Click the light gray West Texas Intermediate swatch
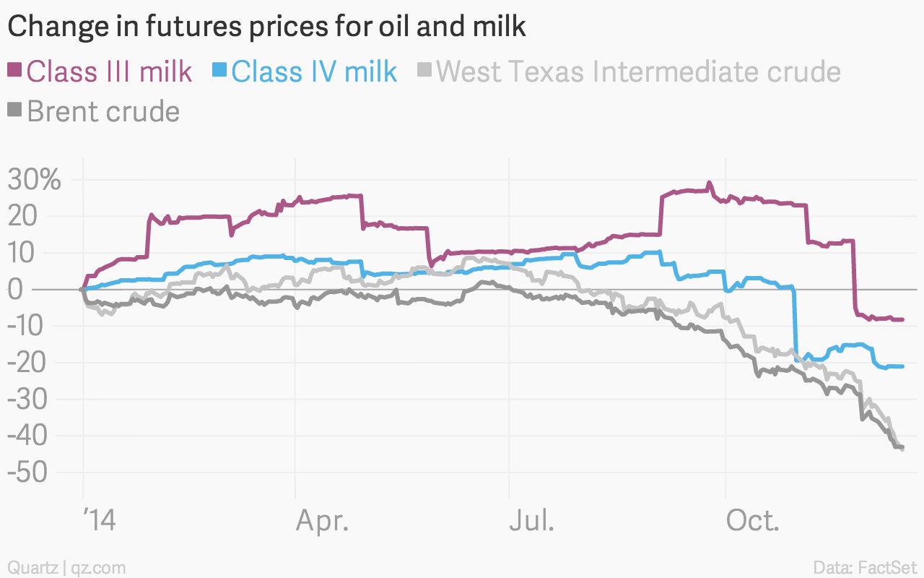The width and height of the screenshot is (924, 578). 426,70
